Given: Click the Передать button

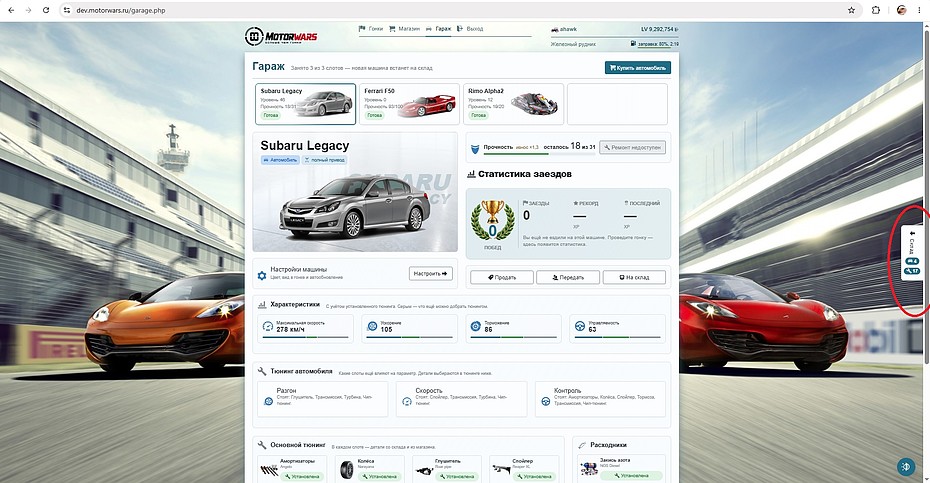Looking at the screenshot, I should coord(568,277).
